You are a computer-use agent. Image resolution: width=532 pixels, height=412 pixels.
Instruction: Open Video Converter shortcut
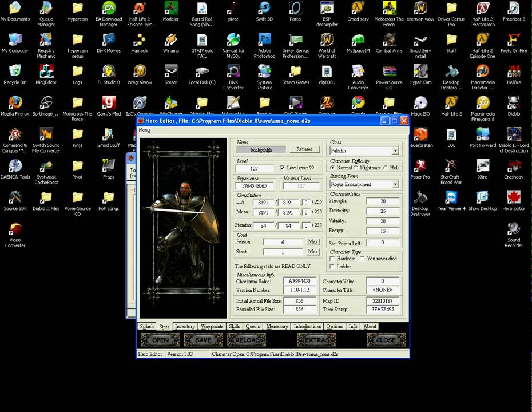coord(15,235)
